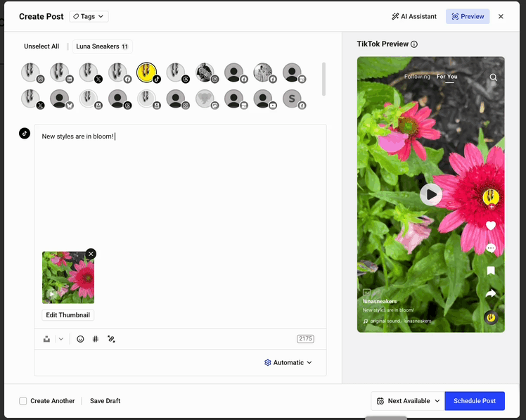The height and width of the screenshot is (420, 526).
Task: Select the For You tab in preview
Action: (x=447, y=77)
